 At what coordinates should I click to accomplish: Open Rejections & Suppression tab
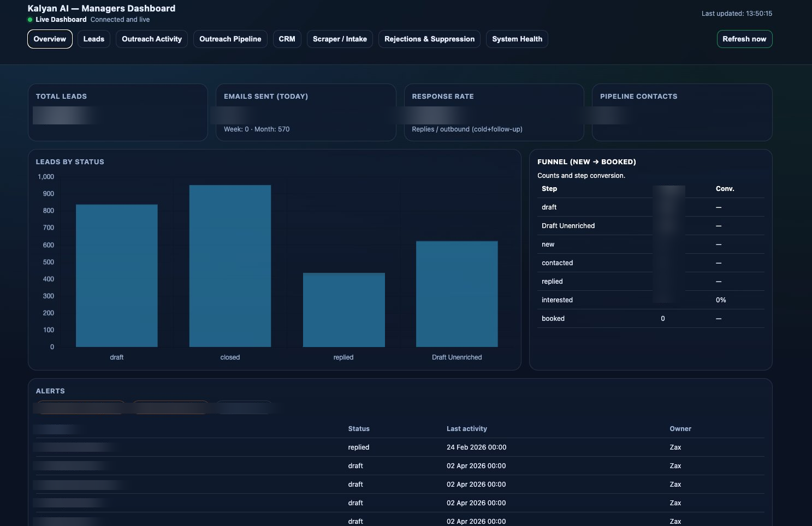pos(429,39)
